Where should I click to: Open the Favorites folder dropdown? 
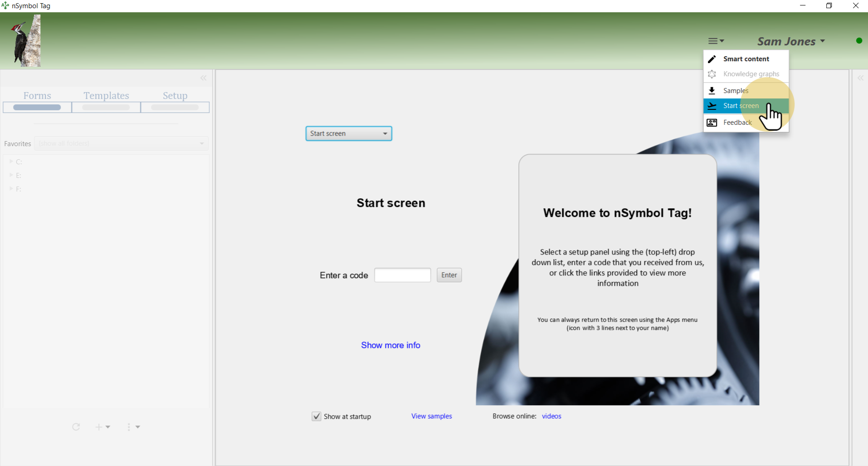pos(121,143)
